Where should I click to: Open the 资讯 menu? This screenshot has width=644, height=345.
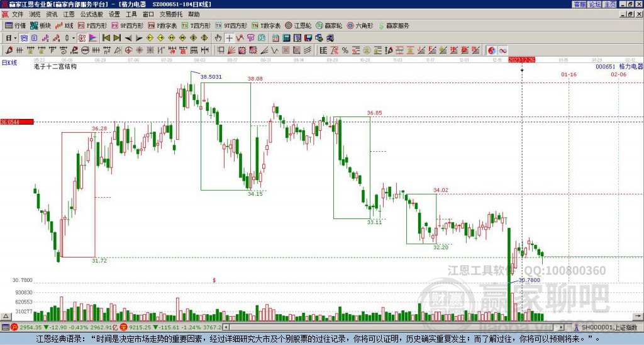tap(52, 14)
